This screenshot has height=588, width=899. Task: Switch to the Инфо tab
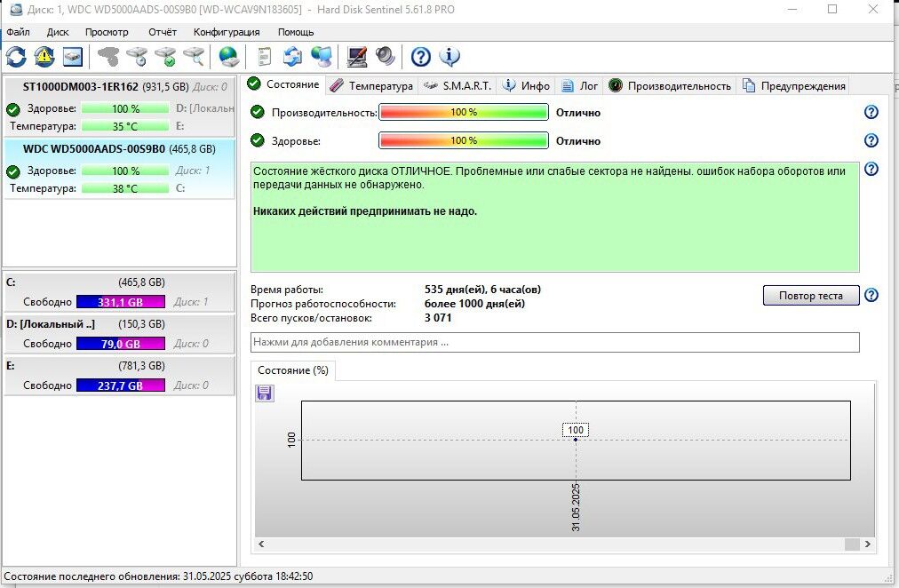click(x=526, y=86)
